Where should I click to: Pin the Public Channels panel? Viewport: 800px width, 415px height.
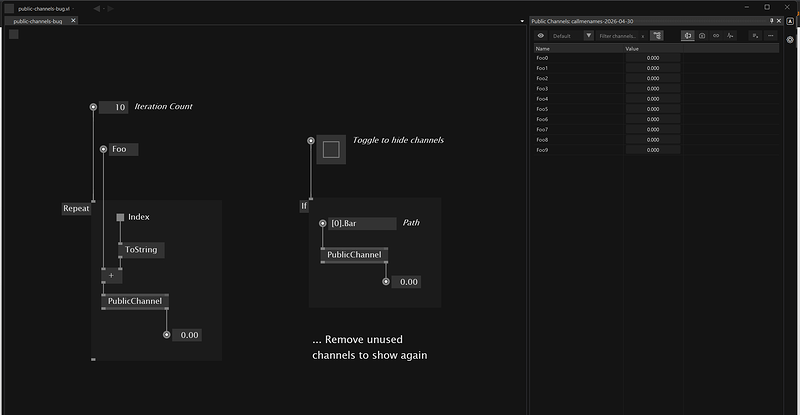pos(771,21)
